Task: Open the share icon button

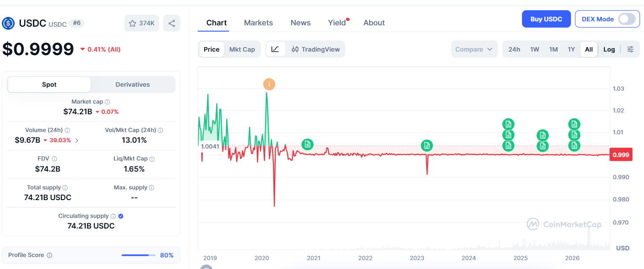Action: (172, 23)
